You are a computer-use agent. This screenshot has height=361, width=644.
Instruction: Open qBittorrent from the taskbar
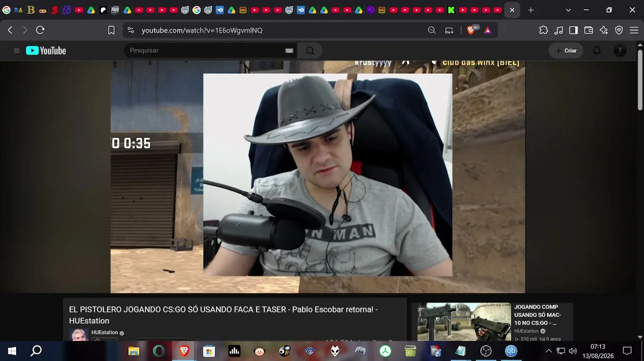click(511, 351)
